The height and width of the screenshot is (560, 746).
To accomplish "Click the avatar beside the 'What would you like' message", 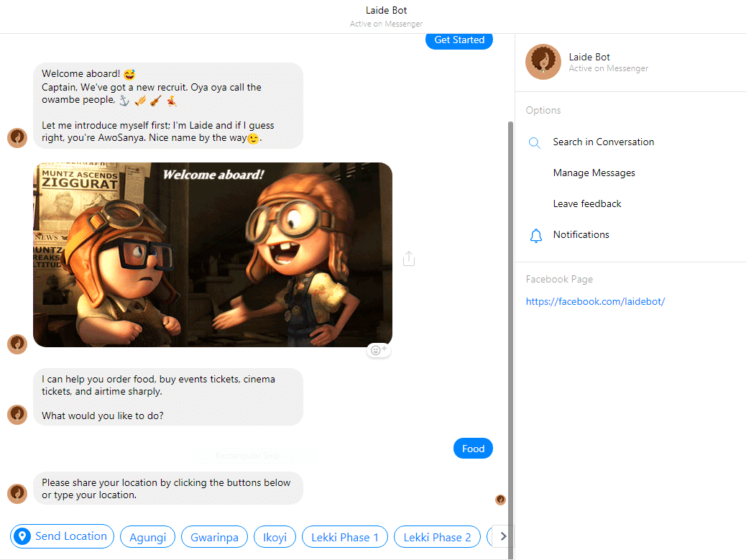I will (x=17, y=414).
